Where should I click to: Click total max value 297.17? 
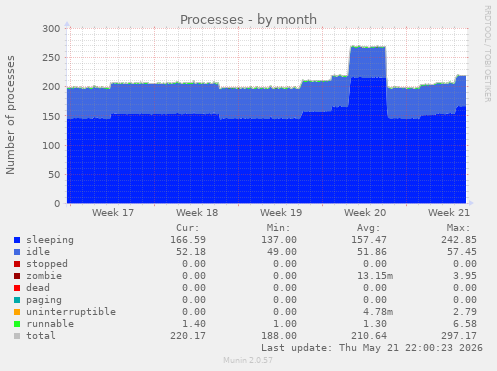459,336
